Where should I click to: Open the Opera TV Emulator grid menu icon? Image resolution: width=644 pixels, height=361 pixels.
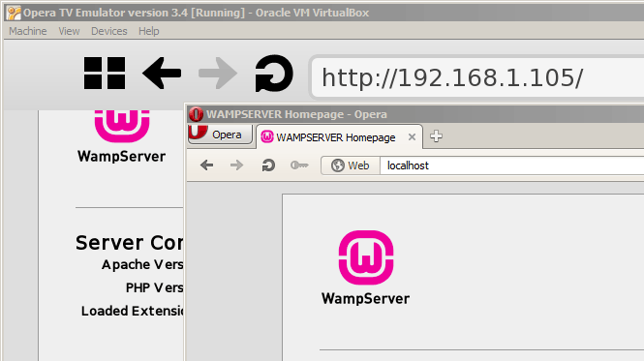pos(105,74)
